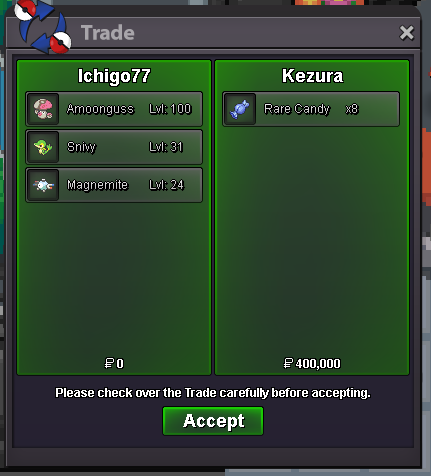Click the Trade pokeball swap icon
The image size is (431, 476).
[43, 27]
